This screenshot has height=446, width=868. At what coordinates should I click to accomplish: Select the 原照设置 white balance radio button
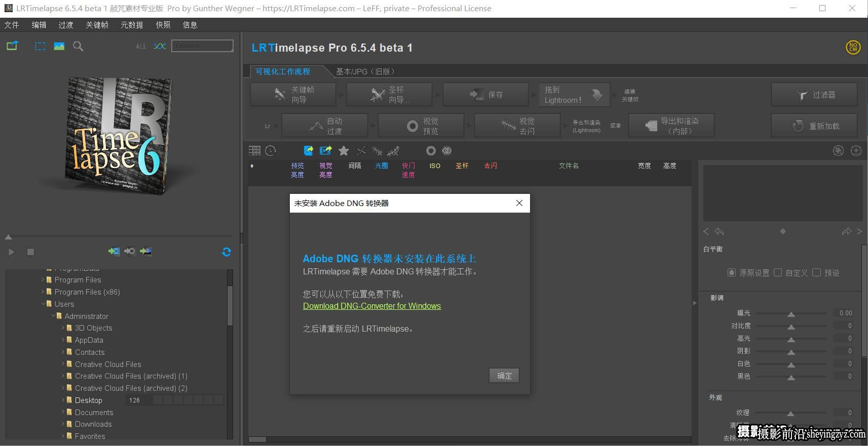(731, 272)
